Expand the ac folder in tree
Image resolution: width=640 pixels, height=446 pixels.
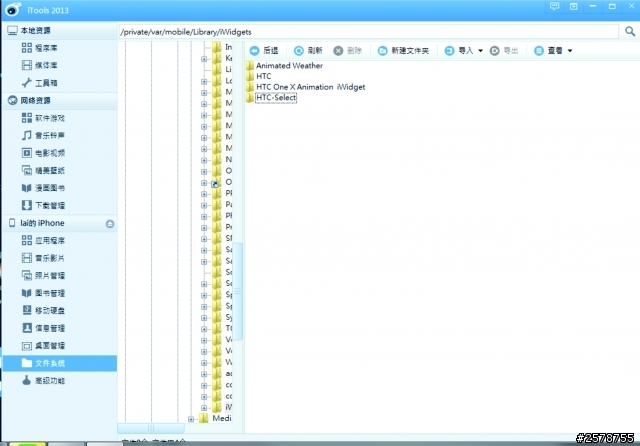[x=204, y=374]
